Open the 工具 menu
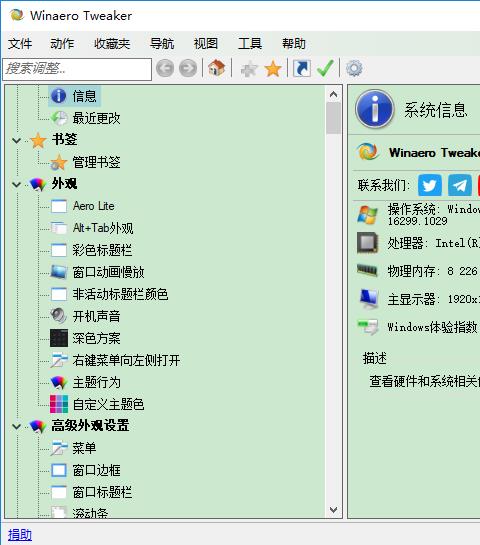Viewport: 480px width, 545px height. coord(250,44)
